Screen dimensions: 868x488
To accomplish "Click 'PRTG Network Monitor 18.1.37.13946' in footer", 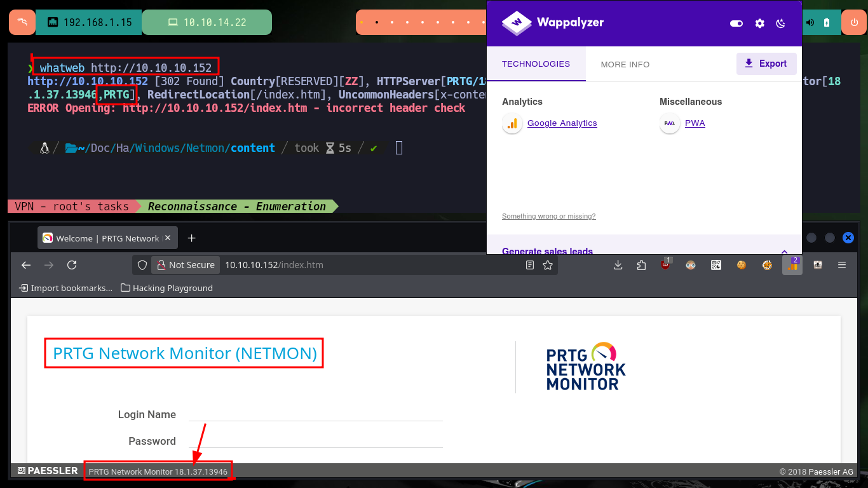I will coord(158,471).
